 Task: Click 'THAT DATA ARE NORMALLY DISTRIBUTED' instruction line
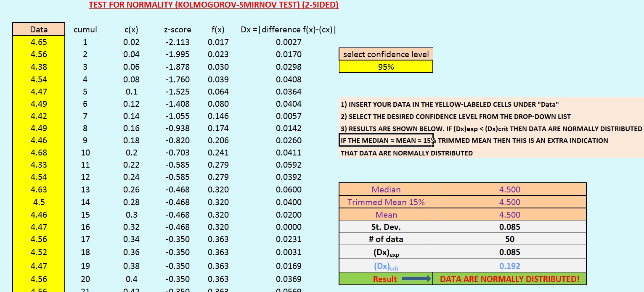coord(406,153)
